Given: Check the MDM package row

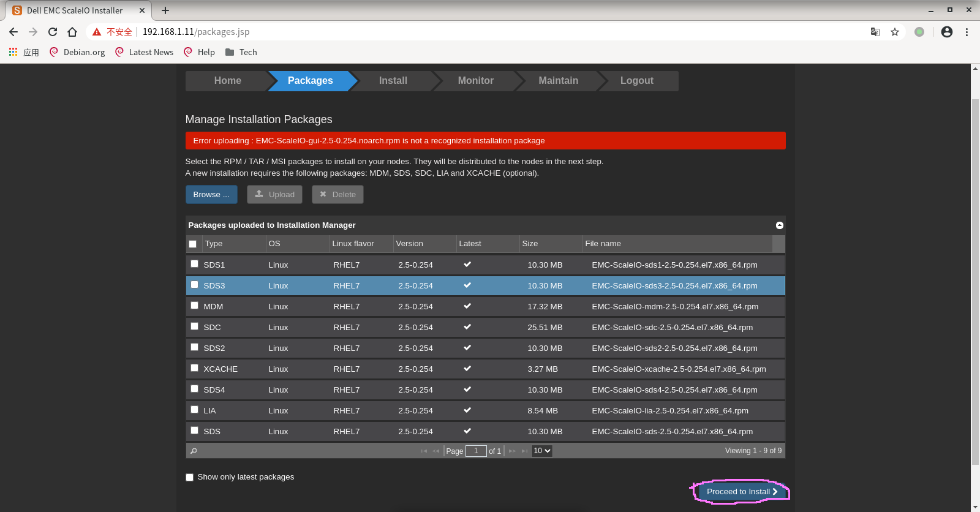Looking at the screenshot, I should click(x=194, y=306).
